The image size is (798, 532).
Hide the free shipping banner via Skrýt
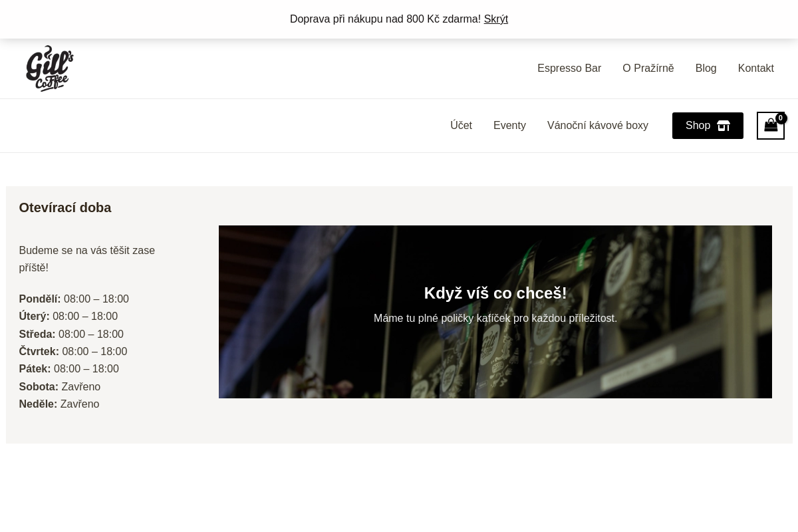point(496,19)
